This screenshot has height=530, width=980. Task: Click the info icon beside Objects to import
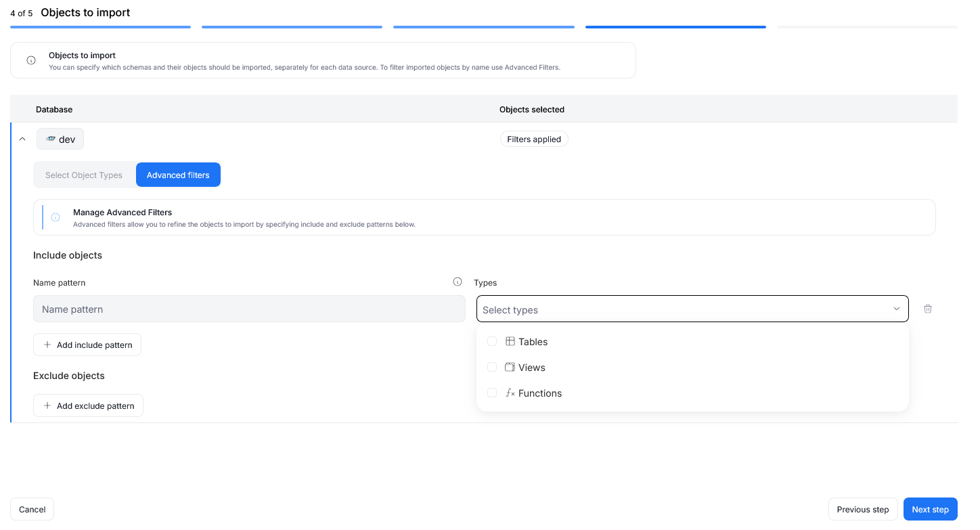click(x=31, y=60)
